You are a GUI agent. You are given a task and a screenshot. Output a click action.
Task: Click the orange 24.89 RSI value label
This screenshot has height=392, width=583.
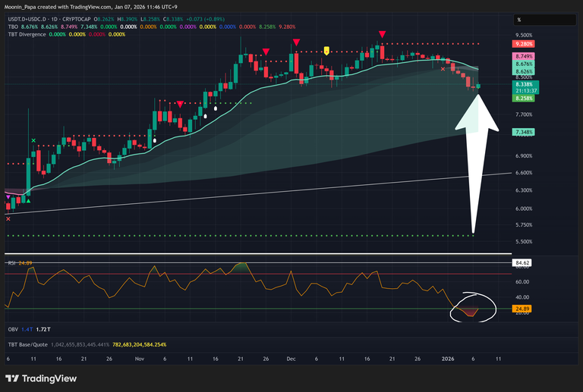(522, 309)
